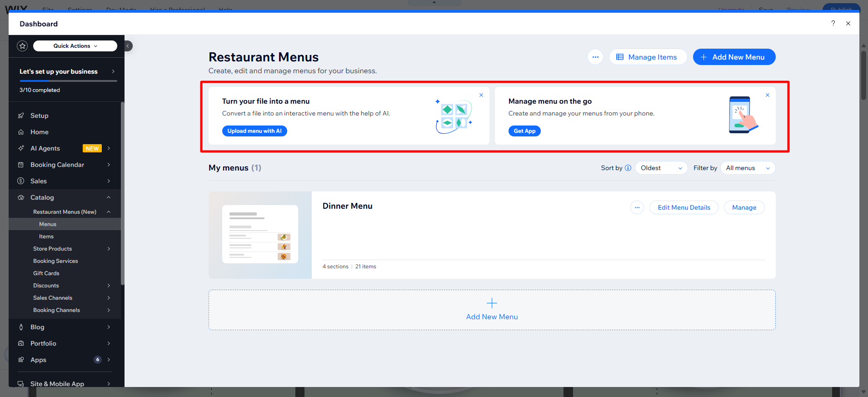Click the blue Add New Menu button
The image size is (868, 397).
tap(734, 57)
